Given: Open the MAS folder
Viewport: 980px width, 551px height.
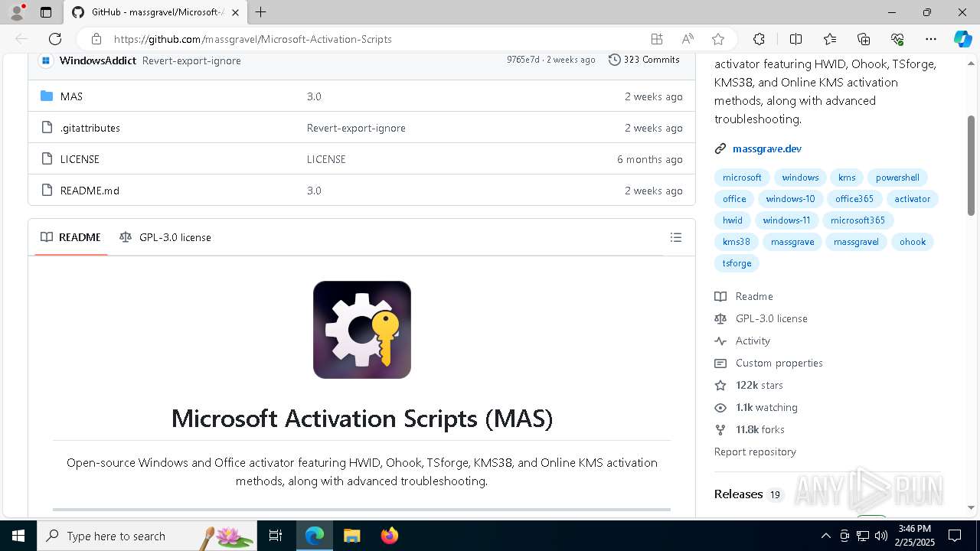Looking at the screenshot, I should coord(71,96).
